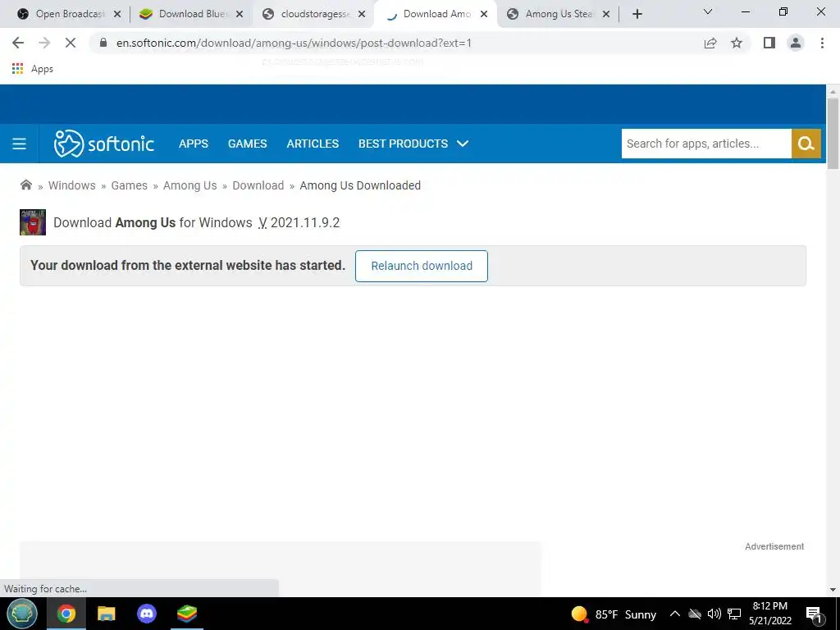This screenshot has height=630, width=840.
Task: Open File Explorer from the taskbar
Action: pos(106,614)
